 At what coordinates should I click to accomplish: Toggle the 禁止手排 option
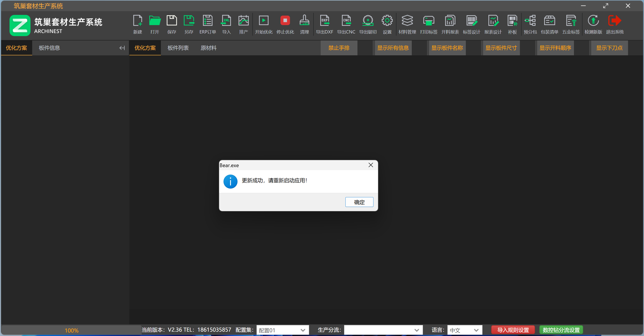[339, 48]
